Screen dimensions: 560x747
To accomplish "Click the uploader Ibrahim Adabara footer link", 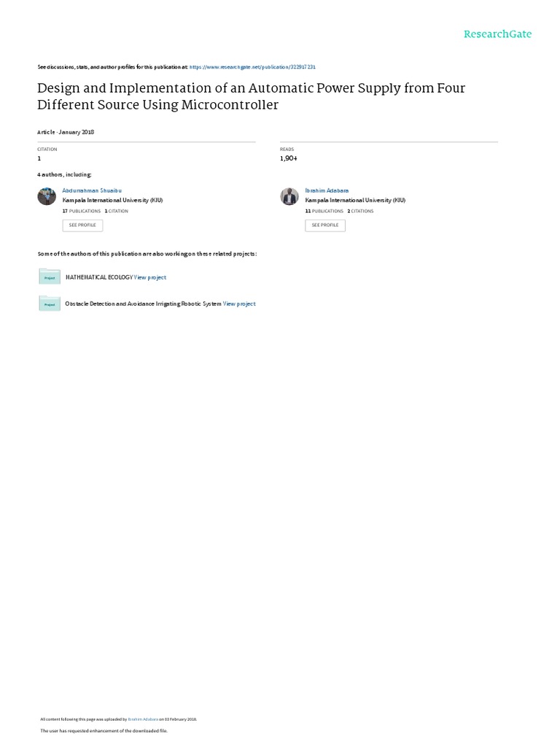I will (143, 719).
